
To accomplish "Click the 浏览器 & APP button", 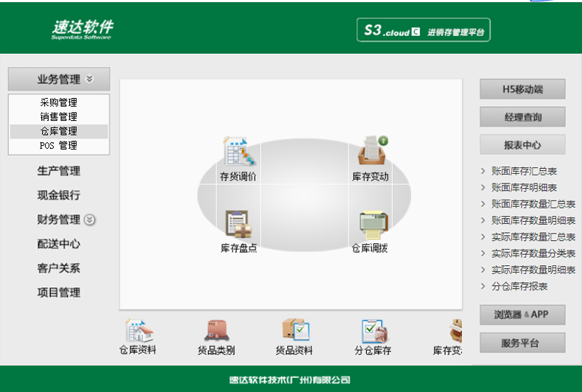I will pyautogui.click(x=522, y=315).
